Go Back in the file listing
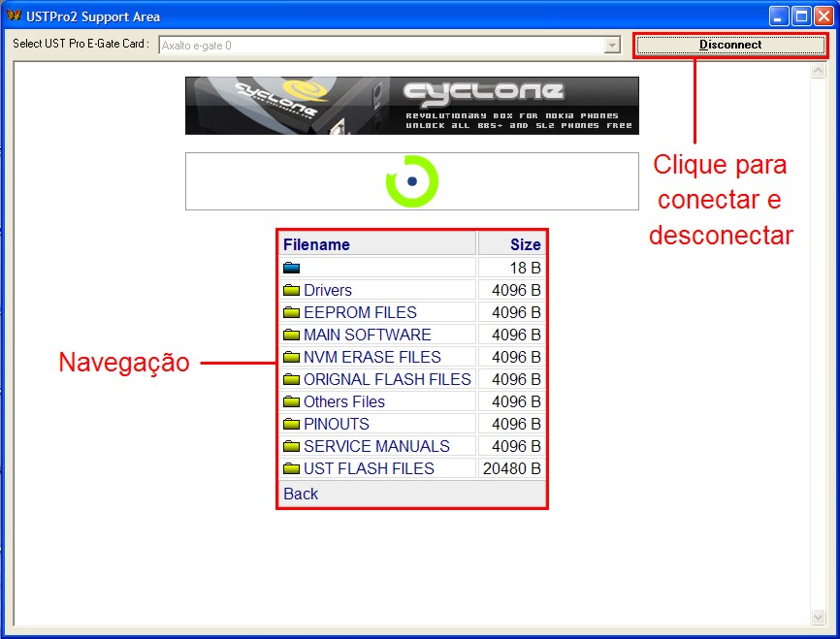The image size is (840, 639). click(x=301, y=494)
